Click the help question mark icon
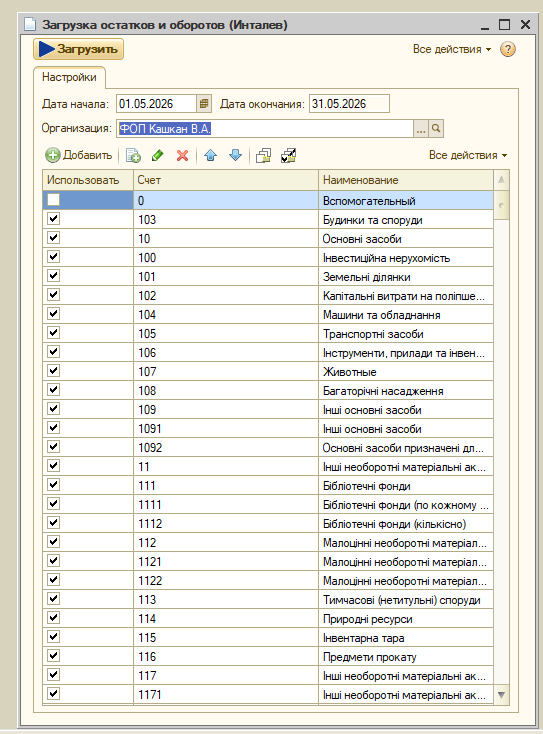The width and height of the screenshot is (543, 734). (508, 49)
